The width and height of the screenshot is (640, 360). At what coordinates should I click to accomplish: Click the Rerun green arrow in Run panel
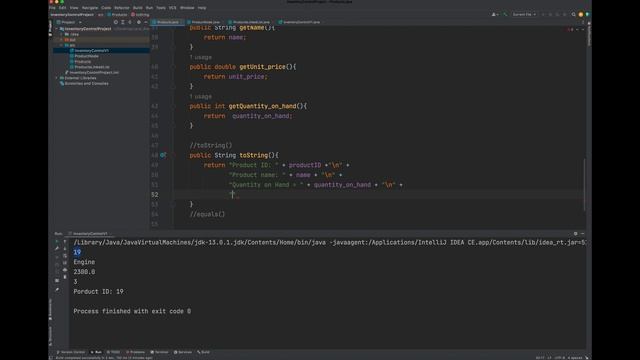tap(57, 242)
